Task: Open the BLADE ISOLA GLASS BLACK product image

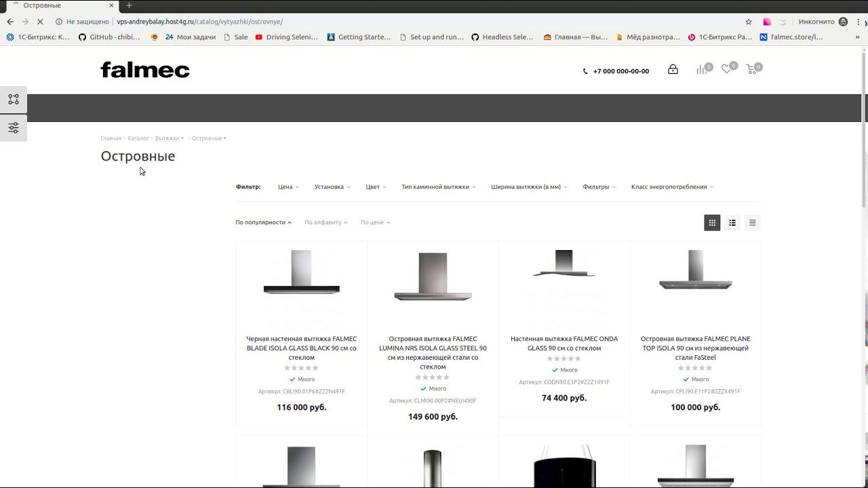Action: tap(301, 272)
